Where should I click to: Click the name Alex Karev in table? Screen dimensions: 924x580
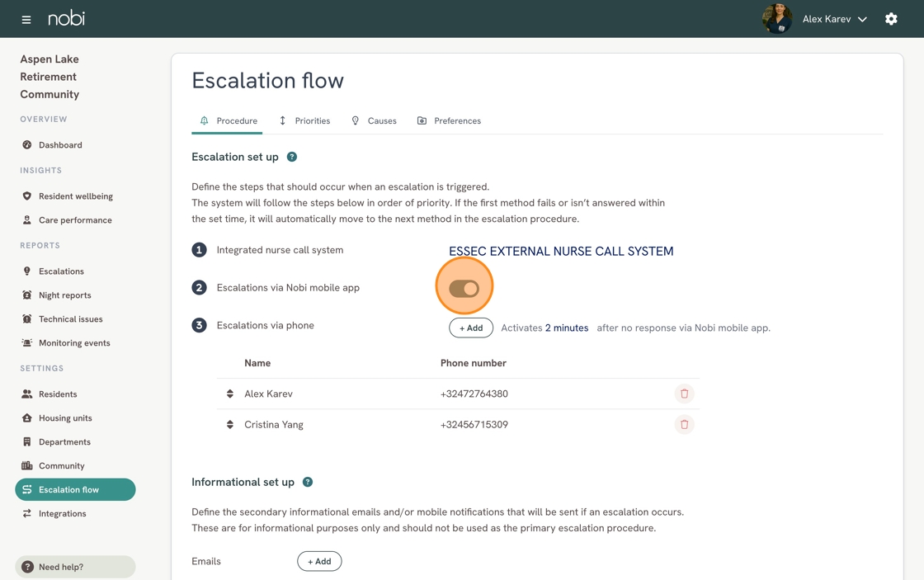pyautogui.click(x=268, y=394)
